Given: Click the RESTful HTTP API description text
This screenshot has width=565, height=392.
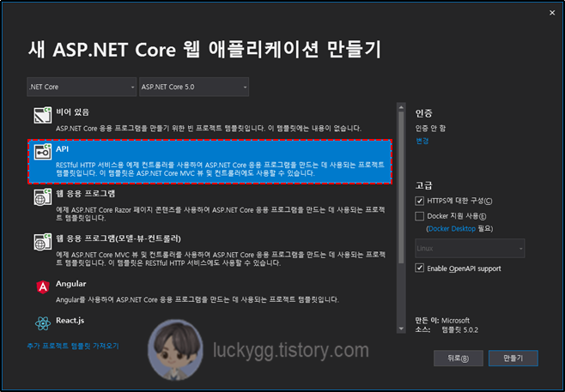Looking at the screenshot, I should tap(220, 169).
